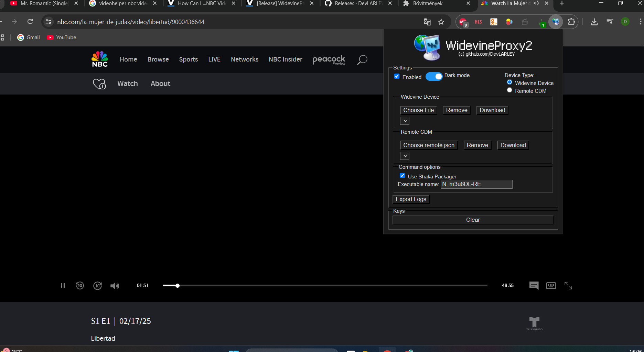
Task: Expand the video to fullscreen
Action: click(x=568, y=286)
